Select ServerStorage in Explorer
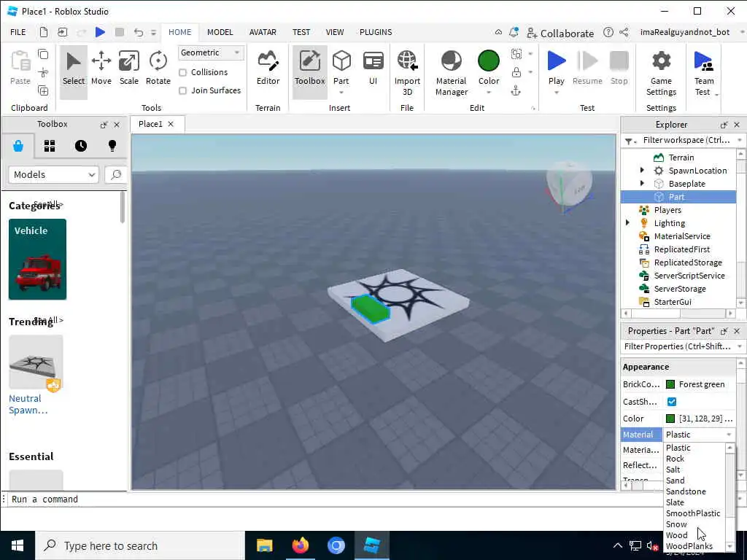 [680, 289]
